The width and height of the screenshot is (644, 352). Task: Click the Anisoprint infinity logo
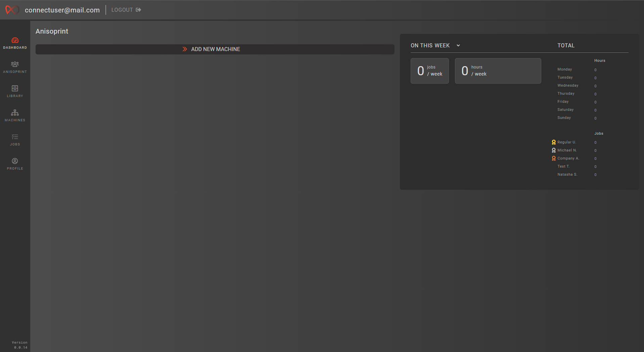12,10
